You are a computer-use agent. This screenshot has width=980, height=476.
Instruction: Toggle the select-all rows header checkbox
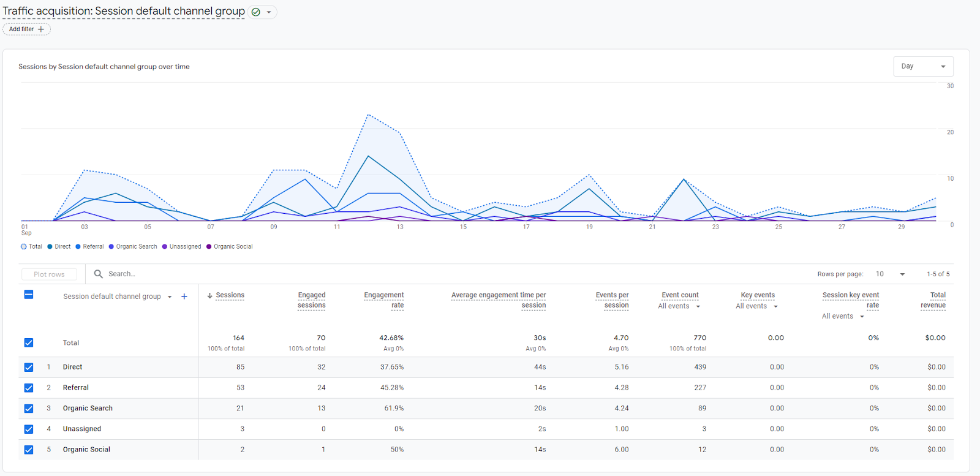(x=29, y=295)
